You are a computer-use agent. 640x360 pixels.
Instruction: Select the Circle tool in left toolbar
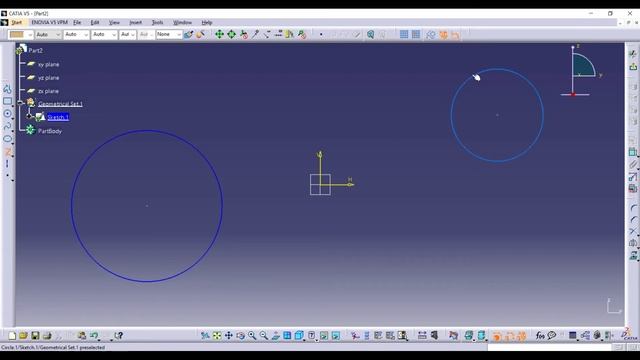pos(7,114)
